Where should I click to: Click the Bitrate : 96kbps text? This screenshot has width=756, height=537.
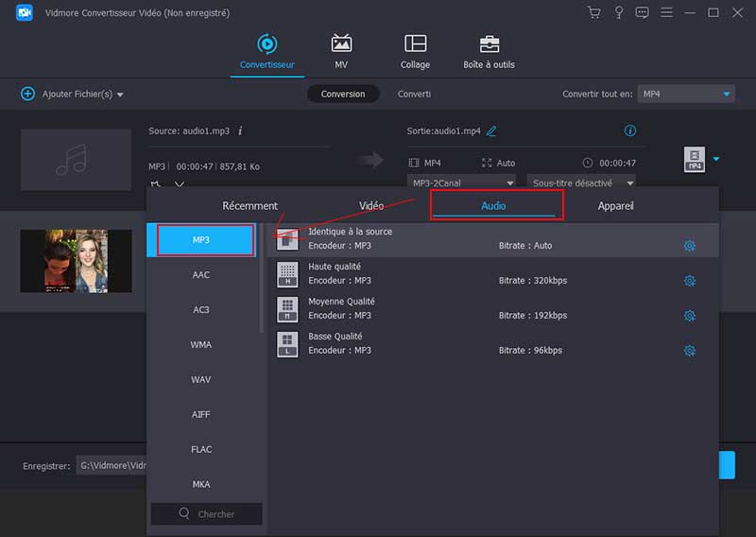pyautogui.click(x=530, y=351)
